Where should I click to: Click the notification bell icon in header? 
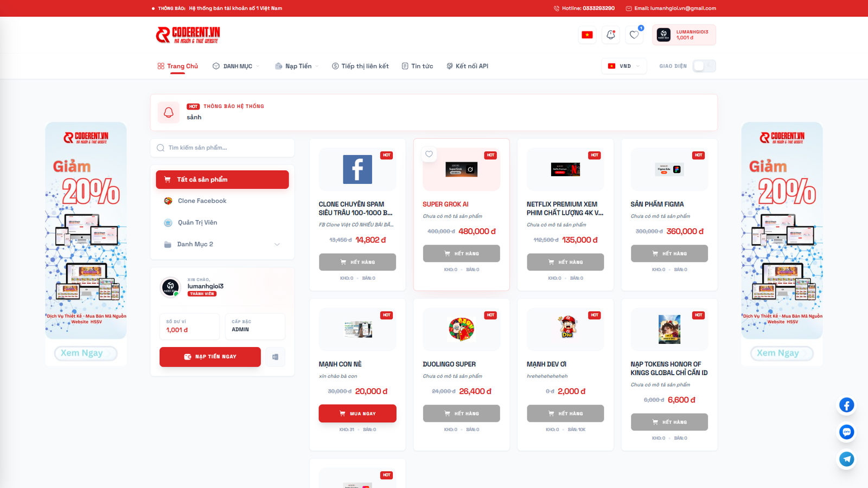611,34
